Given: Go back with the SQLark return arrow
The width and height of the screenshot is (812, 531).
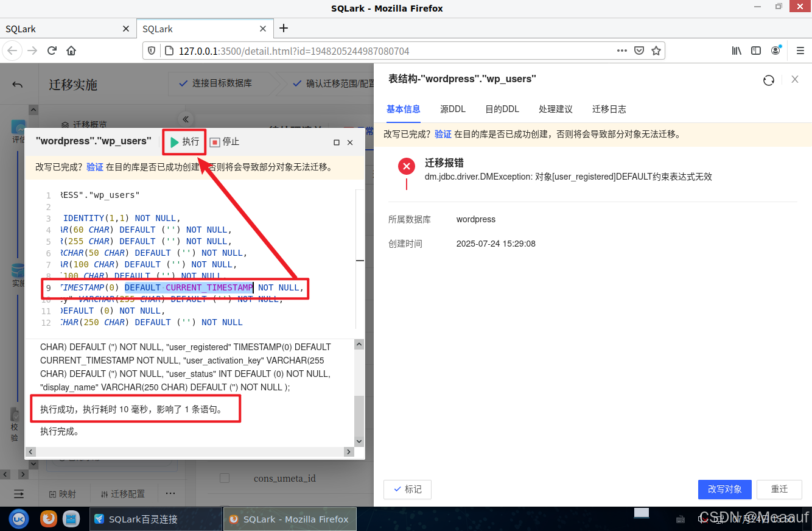Looking at the screenshot, I should pyautogui.click(x=18, y=85).
